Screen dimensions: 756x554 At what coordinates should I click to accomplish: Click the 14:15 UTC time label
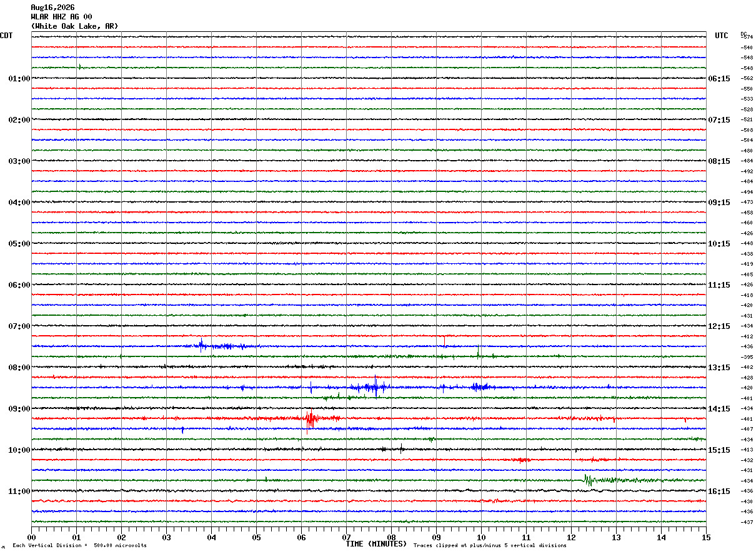click(719, 409)
